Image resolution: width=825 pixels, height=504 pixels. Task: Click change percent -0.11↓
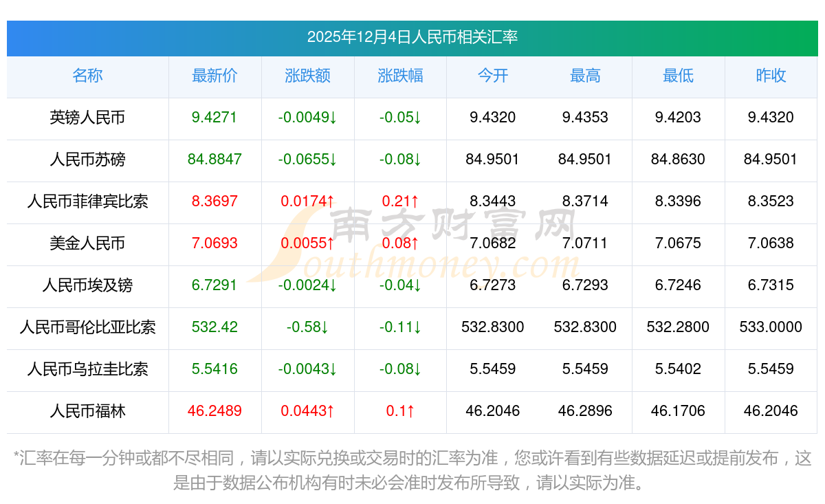400,327
